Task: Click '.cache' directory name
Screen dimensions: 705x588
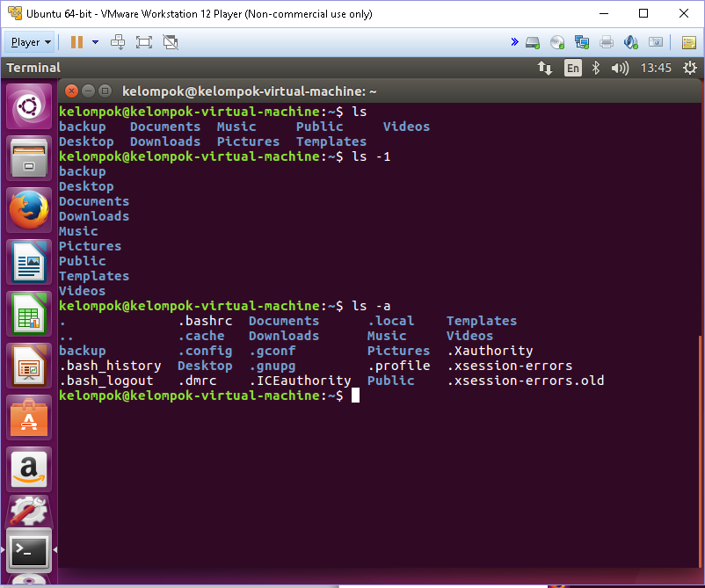Action: tap(201, 336)
